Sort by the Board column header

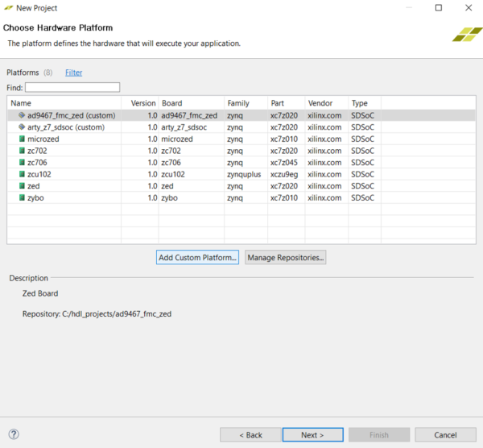coord(192,103)
